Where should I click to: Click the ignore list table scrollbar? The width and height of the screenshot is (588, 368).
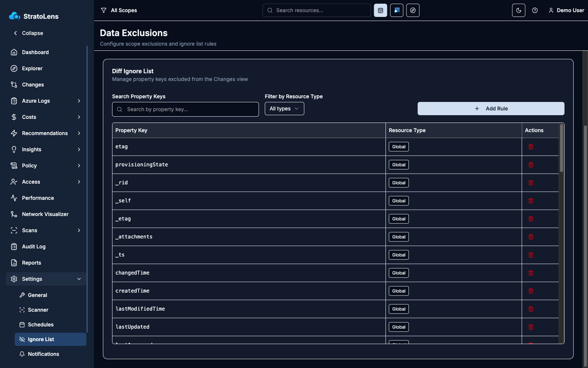[x=561, y=148]
